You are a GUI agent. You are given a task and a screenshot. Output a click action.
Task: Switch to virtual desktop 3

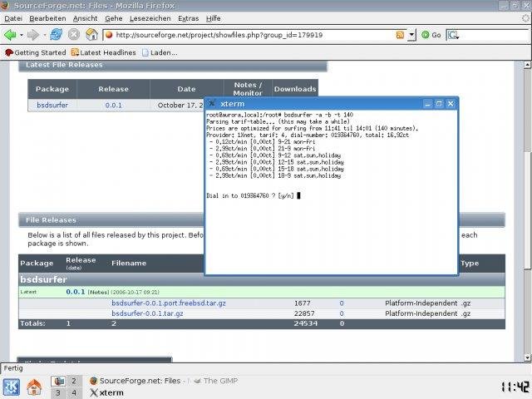pos(58,393)
